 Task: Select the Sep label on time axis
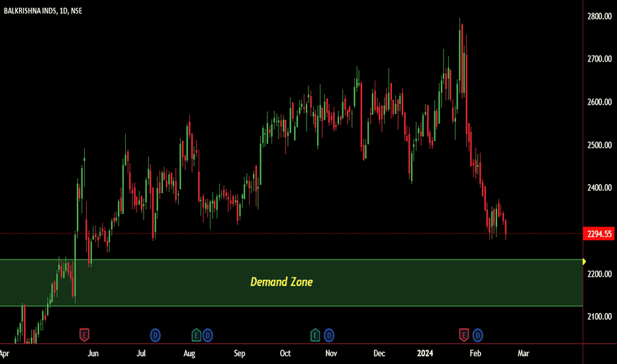click(x=239, y=353)
